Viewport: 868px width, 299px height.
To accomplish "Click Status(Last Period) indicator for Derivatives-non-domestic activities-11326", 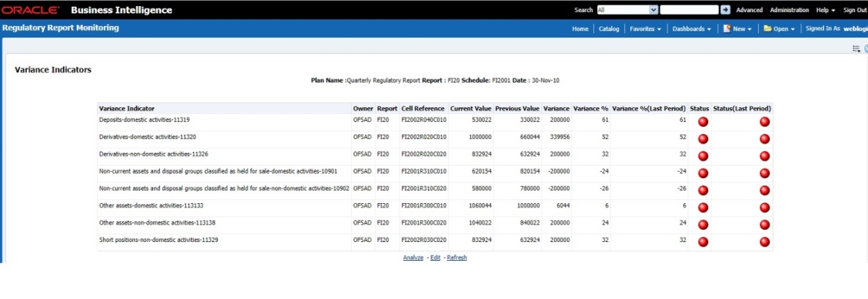I will coord(765,156).
